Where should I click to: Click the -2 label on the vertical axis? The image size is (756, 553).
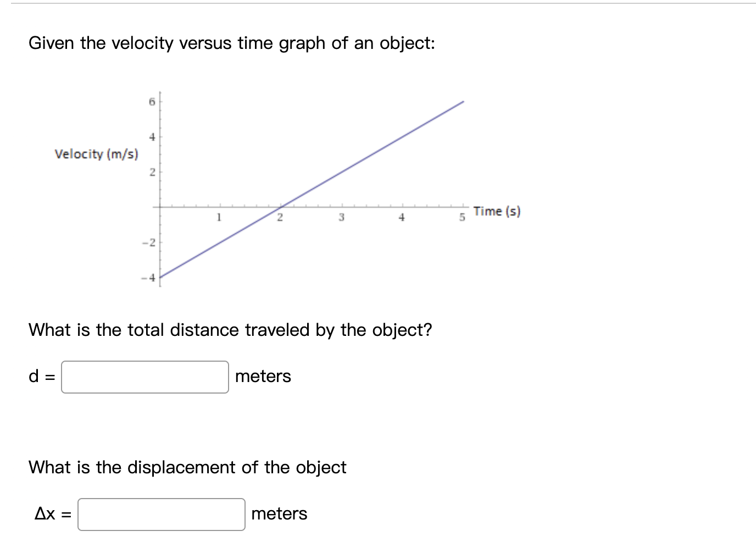coord(148,241)
